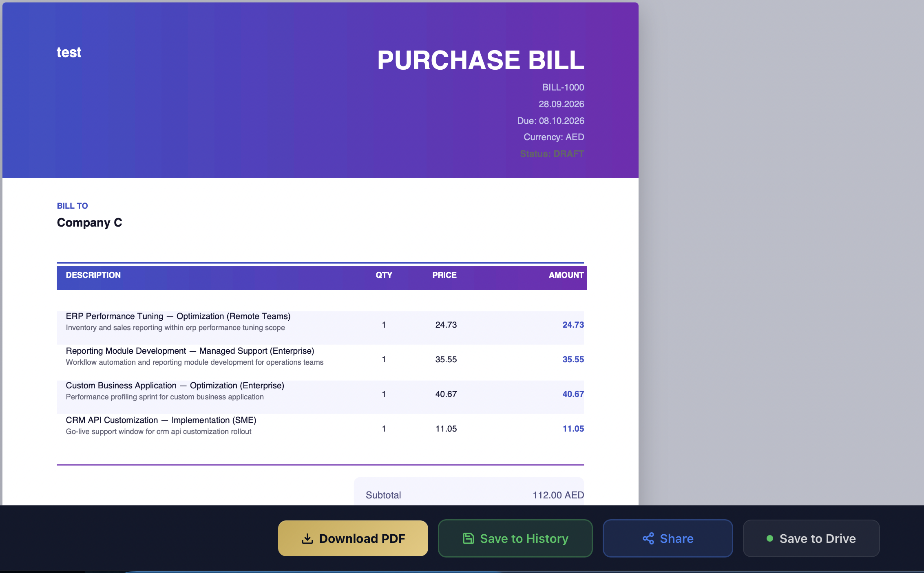Click the Workflow automation description line
The width and height of the screenshot is (924, 573).
point(195,362)
